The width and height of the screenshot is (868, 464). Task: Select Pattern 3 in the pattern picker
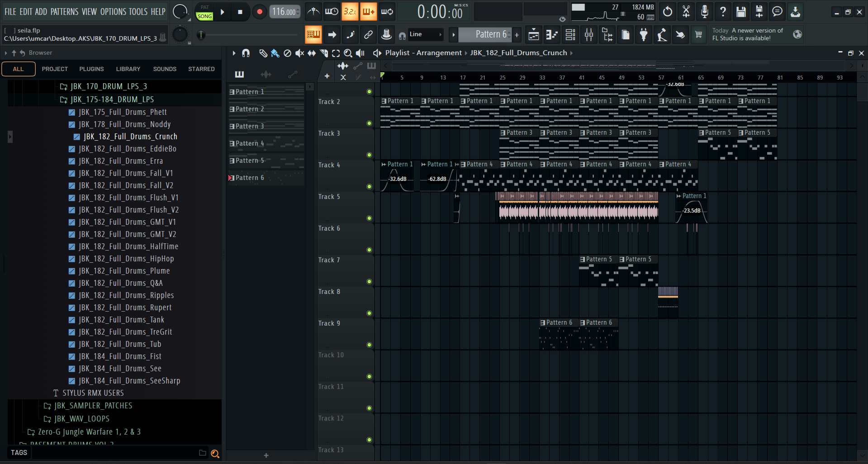(266, 126)
